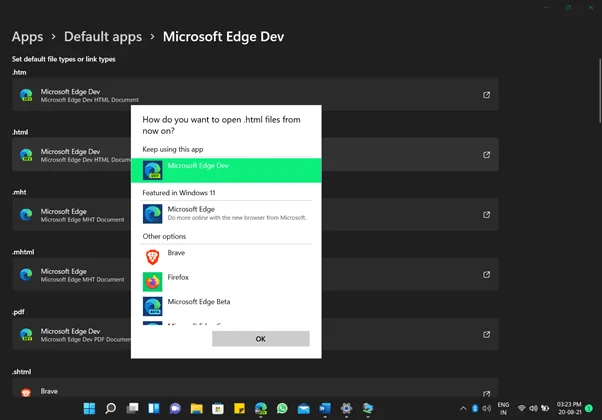The image size is (602, 420).
Task: Click the .htm row external link icon
Action: coord(486,94)
